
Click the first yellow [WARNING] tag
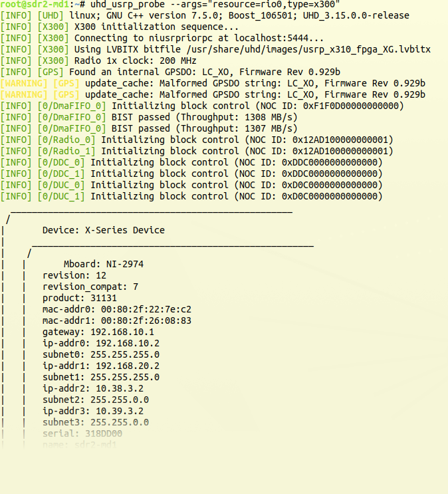[x=24, y=83]
